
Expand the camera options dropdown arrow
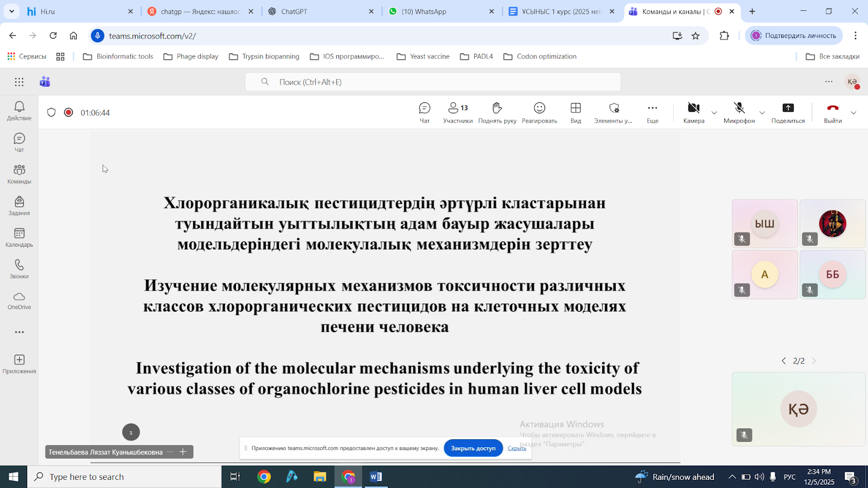(714, 113)
